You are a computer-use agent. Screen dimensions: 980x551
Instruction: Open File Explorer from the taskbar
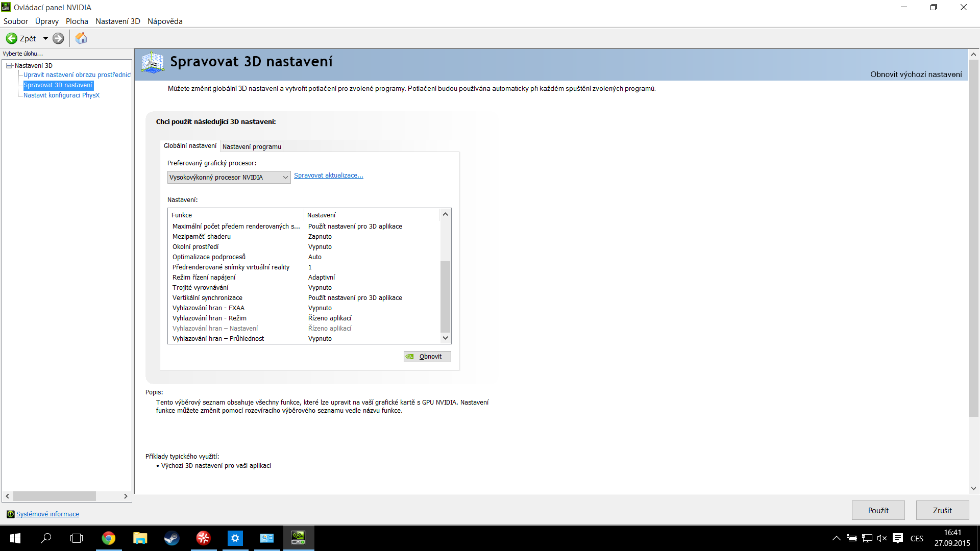(x=140, y=538)
